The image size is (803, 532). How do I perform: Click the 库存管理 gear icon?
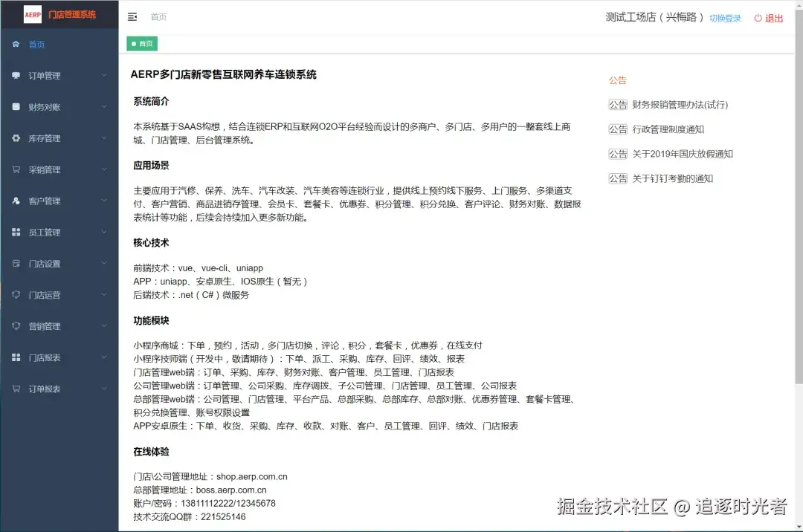[16, 138]
